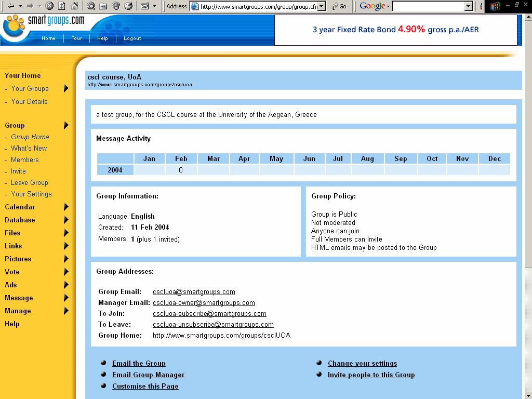Click the Email Group Manager link
532x399 pixels.
tap(148, 375)
